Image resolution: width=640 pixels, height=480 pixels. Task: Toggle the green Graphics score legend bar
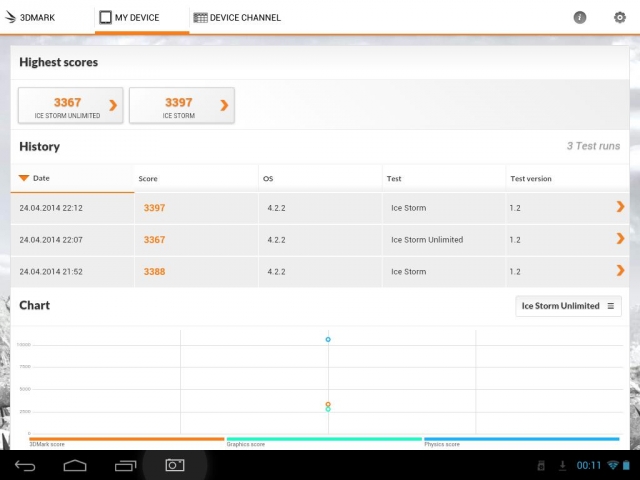[x=324, y=439]
